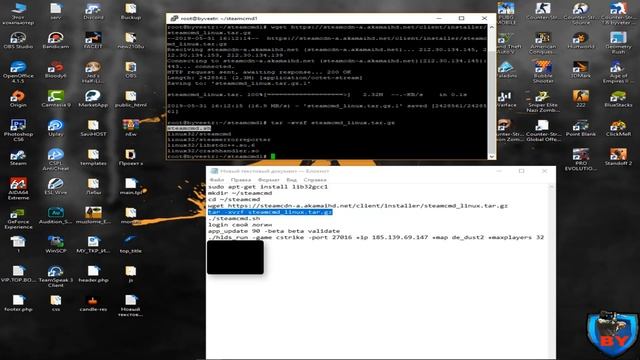Select the Discord desktop shortcut
The width and height of the screenshot is (640, 360).
[x=93, y=12]
